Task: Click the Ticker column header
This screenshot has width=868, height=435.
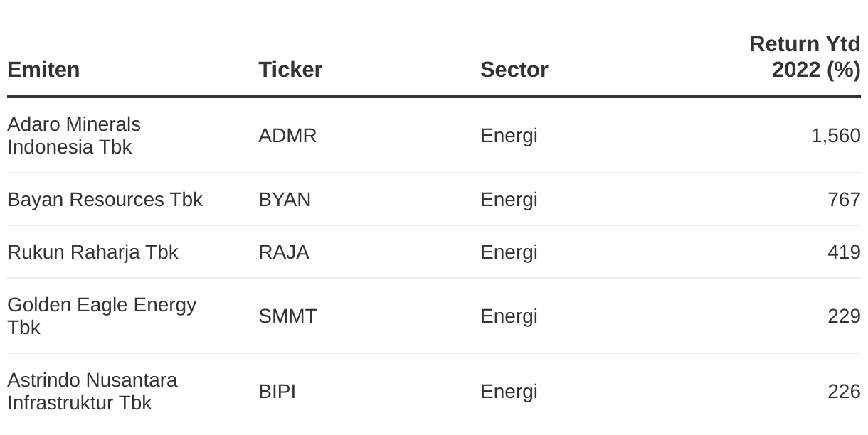Action: tap(290, 70)
